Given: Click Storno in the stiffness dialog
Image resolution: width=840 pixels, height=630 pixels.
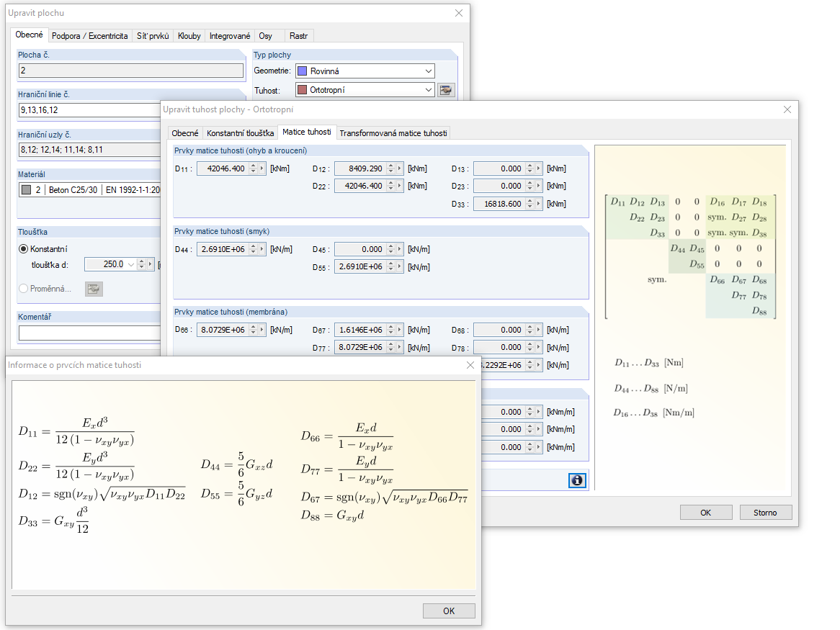Looking at the screenshot, I should (x=765, y=512).
